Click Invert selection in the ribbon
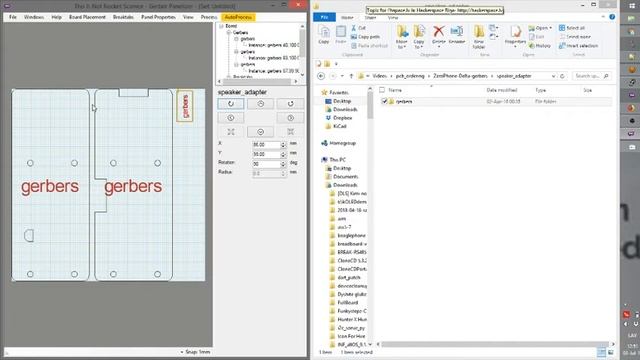 (578, 46)
